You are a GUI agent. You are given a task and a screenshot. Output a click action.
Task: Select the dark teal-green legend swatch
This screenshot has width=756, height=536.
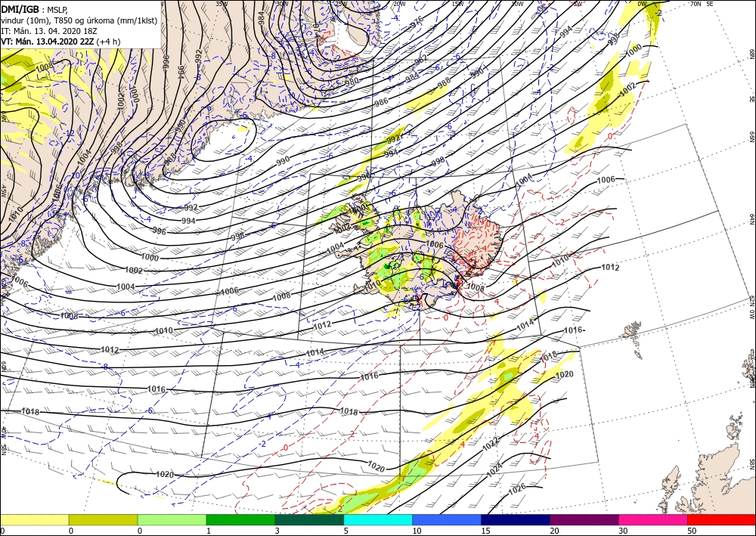pyautogui.click(x=309, y=519)
